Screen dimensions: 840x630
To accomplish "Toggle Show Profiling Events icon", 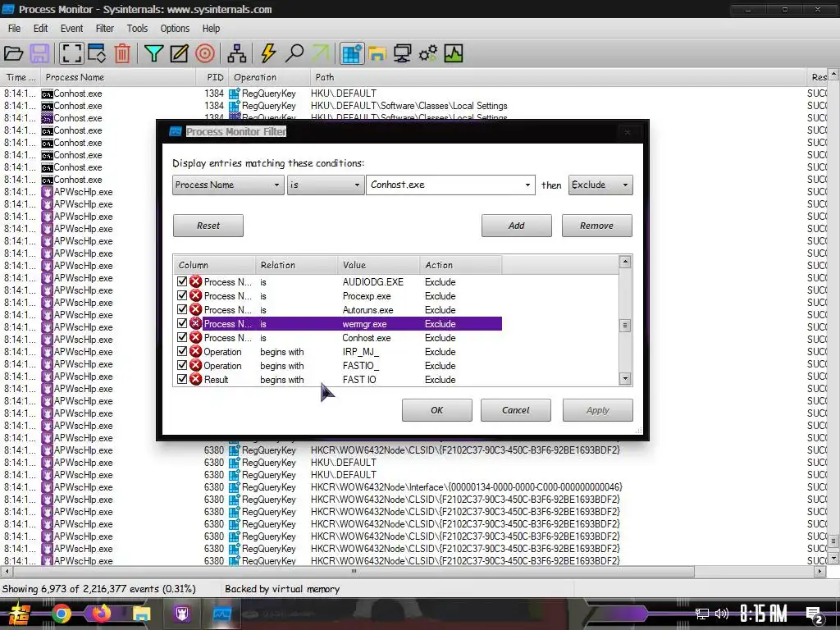I will pos(453,53).
